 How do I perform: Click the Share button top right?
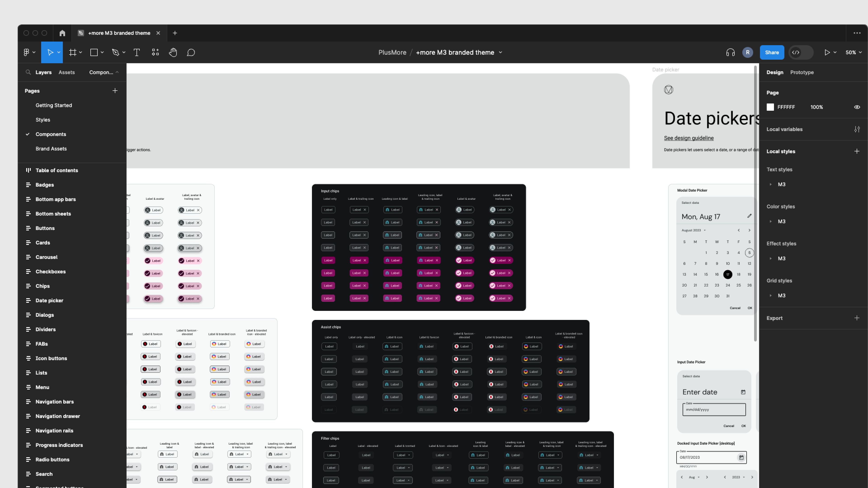tap(771, 52)
